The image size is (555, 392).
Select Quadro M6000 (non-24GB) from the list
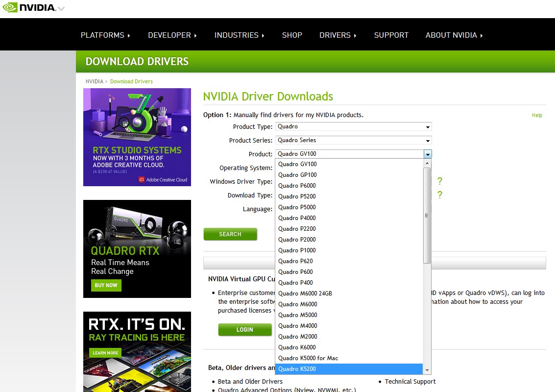click(349, 304)
